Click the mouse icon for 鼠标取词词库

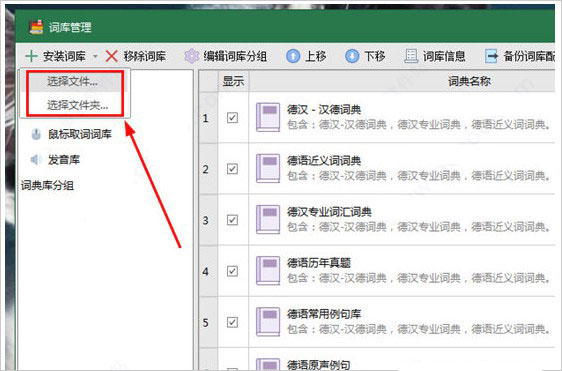[x=36, y=134]
